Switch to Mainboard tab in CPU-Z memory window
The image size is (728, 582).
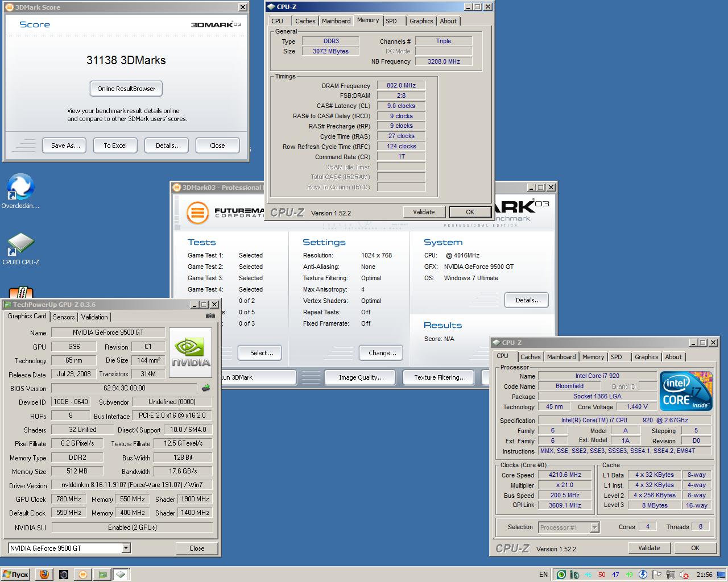(x=336, y=21)
